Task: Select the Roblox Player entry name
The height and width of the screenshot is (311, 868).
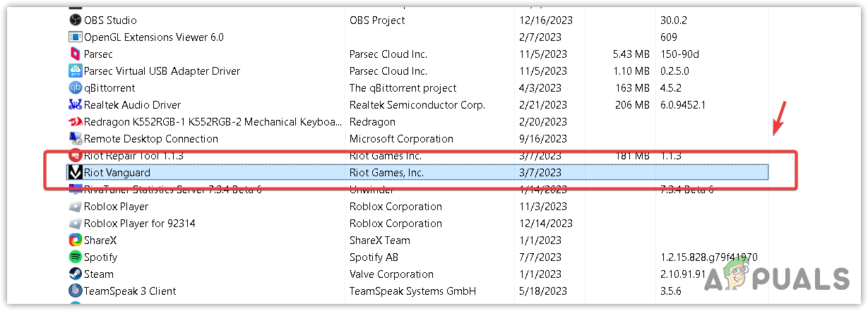Action: click(116, 207)
